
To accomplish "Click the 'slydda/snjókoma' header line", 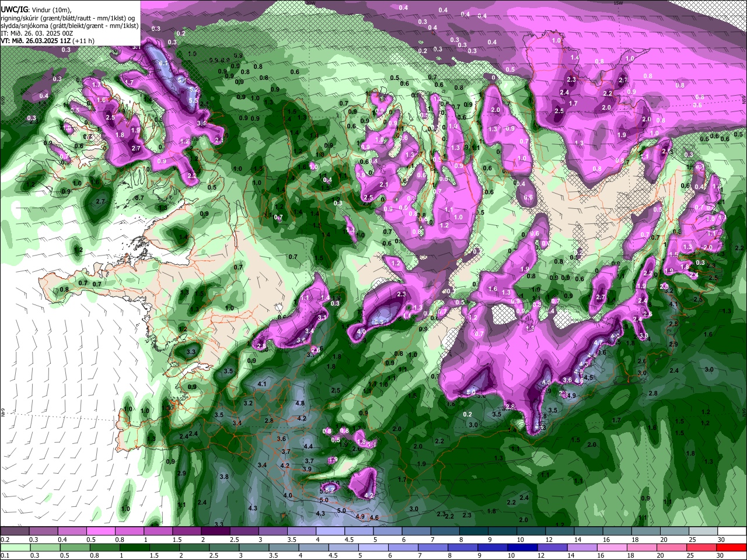I will [x=70, y=26].
